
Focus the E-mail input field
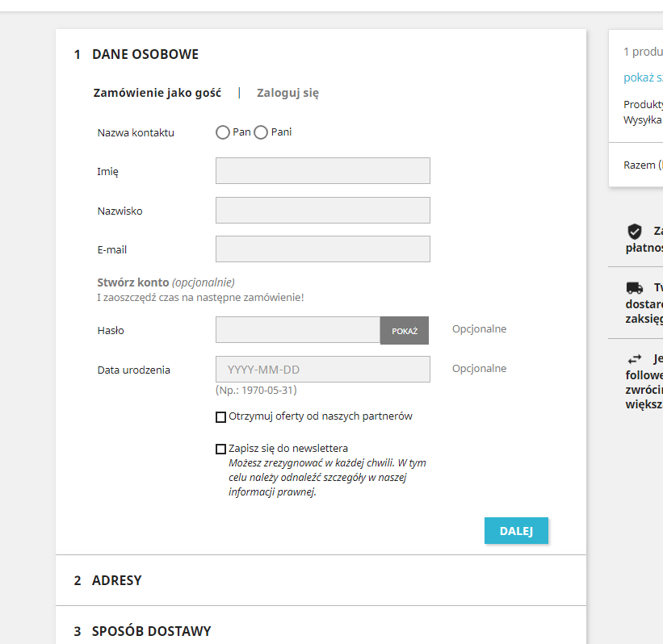322,249
